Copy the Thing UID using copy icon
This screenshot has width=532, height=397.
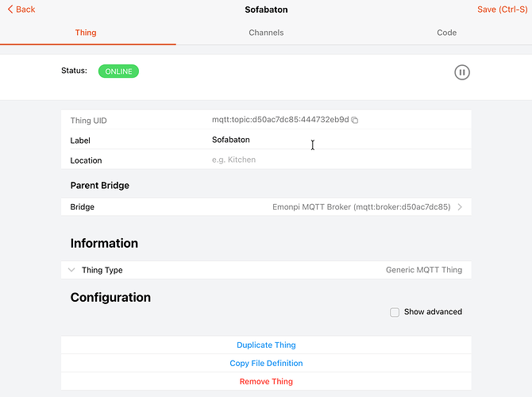click(355, 120)
